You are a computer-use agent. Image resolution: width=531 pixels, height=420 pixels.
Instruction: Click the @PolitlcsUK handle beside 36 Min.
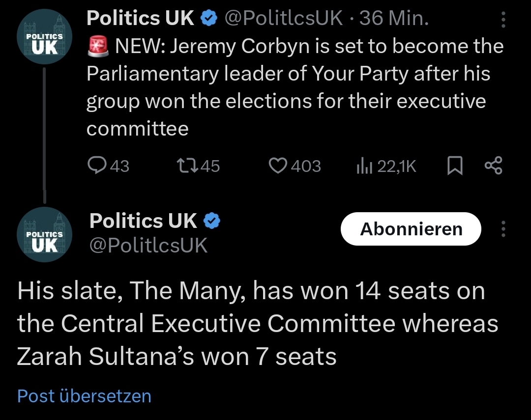pos(284,18)
